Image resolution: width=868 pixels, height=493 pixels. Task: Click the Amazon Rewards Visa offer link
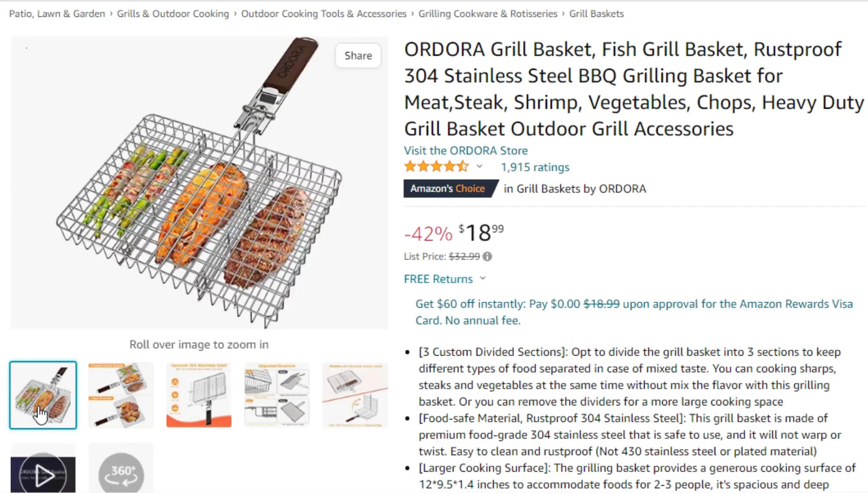(x=634, y=312)
